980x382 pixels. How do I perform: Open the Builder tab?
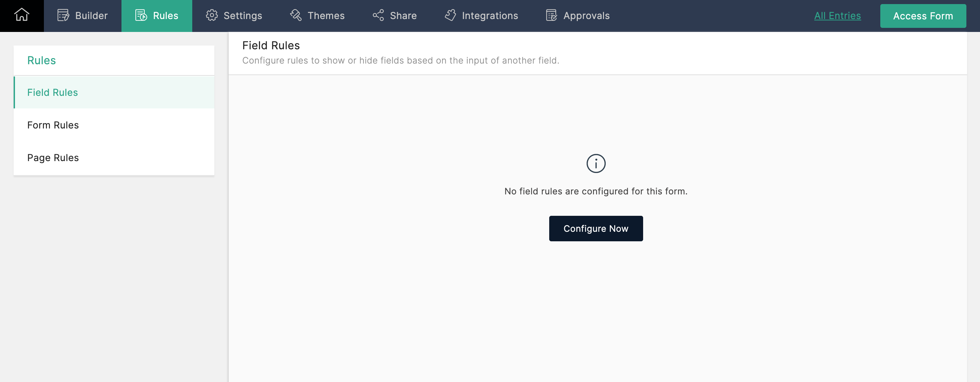[x=91, y=16]
